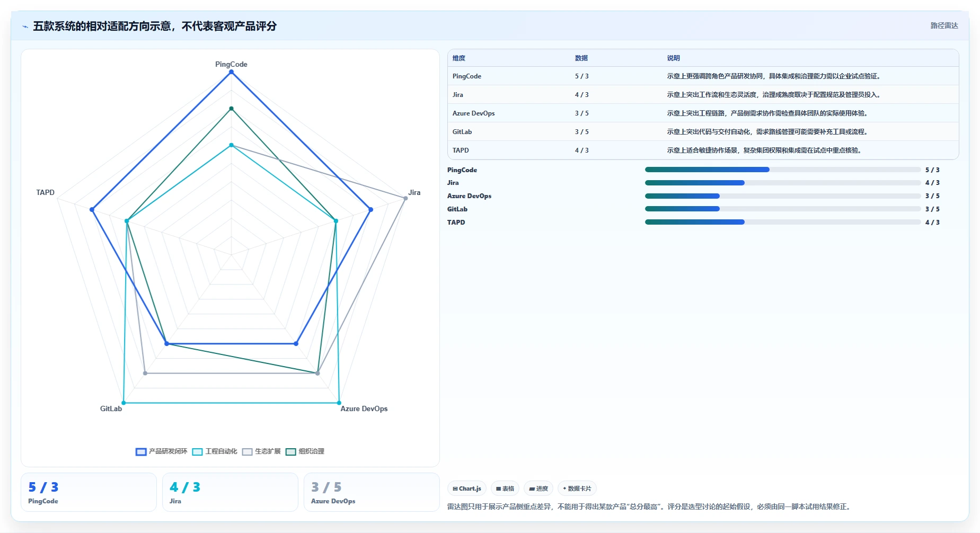Open the Azure DevOps 3 / 5 summary card

click(372, 492)
